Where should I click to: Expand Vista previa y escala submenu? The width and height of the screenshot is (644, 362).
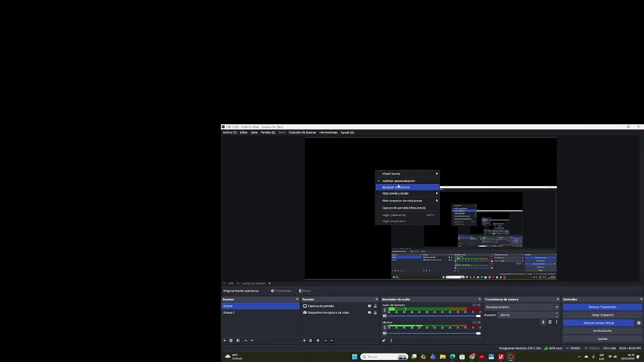(x=408, y=193)
